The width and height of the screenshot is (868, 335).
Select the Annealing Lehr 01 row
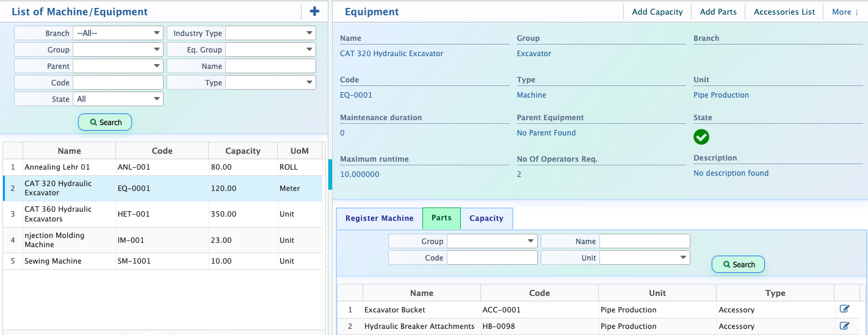[162, 167]
